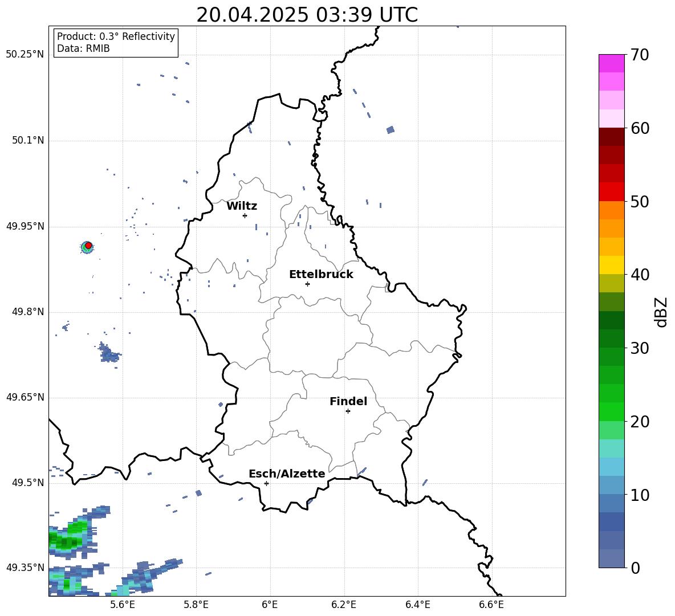675x616 pixels.
Task: Click the colorbar label 30
Action: 640,348
